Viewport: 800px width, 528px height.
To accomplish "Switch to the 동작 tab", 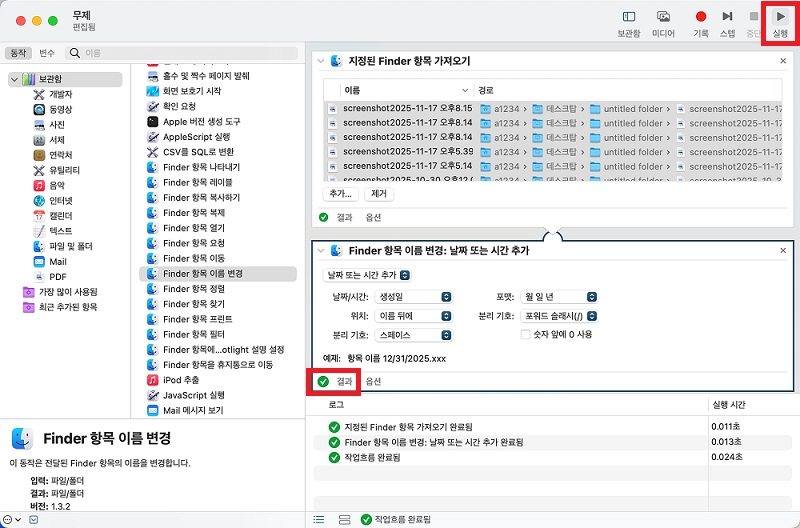I will 19,53.
